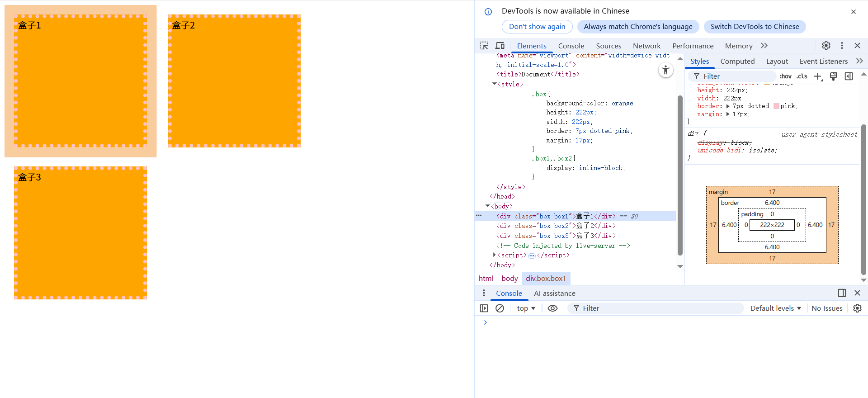Switch to the Computed styles tab
The width and height of the screenshot is (868, 398).
coord(737,62)
